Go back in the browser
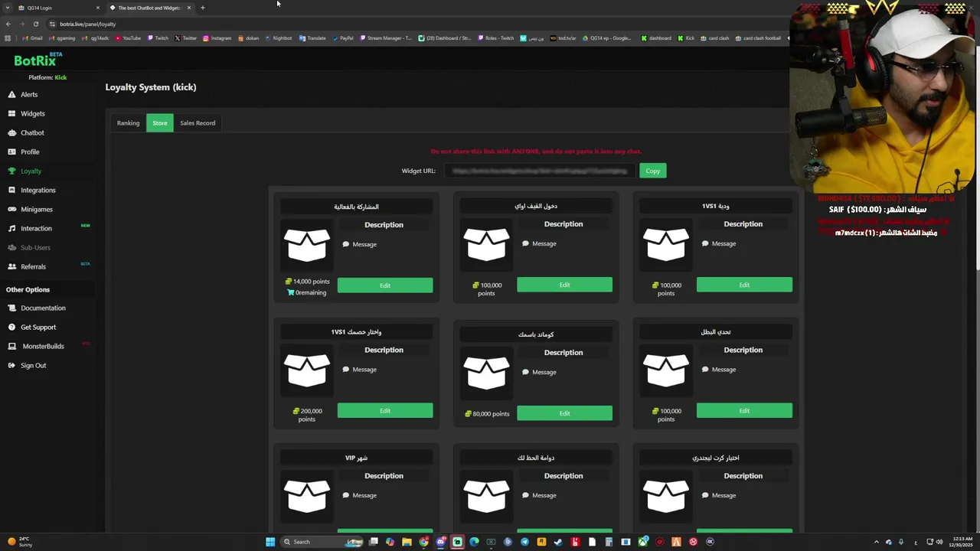 8,24
